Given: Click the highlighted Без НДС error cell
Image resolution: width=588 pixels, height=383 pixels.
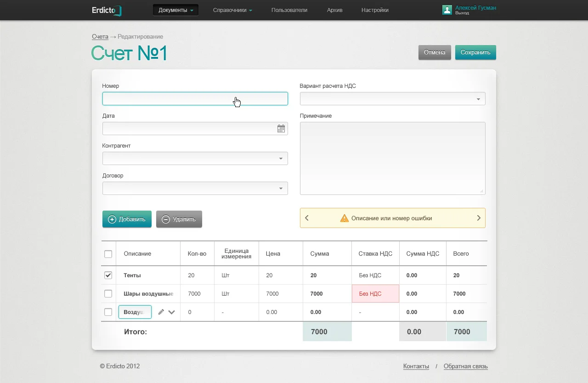Looking at the screenshot, I should coord(375,294).
